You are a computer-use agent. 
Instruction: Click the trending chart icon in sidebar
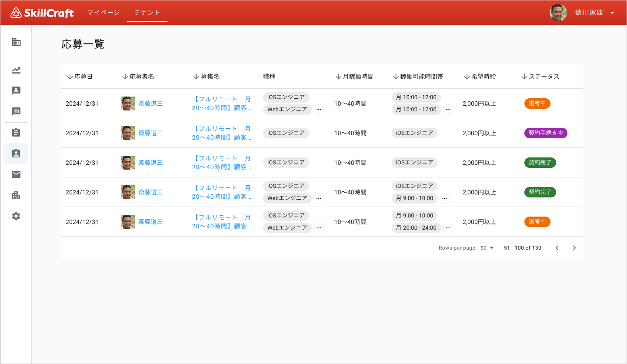[x=16, y=70]
